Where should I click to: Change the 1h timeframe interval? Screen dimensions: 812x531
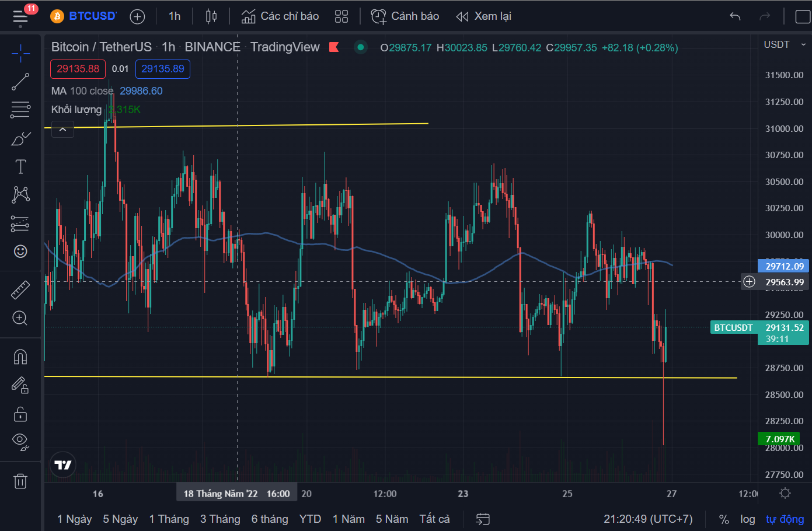click(x=175, y=16)
